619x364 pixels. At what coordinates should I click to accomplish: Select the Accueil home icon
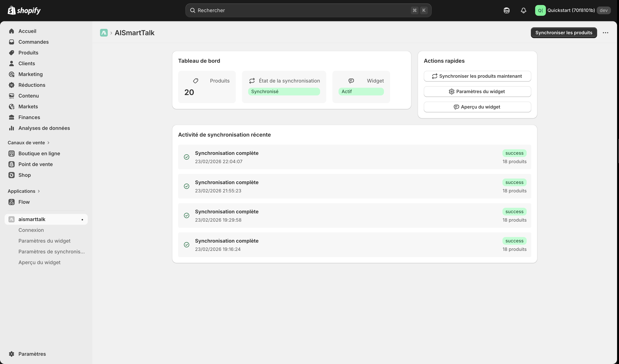click(x=11, y=31)
